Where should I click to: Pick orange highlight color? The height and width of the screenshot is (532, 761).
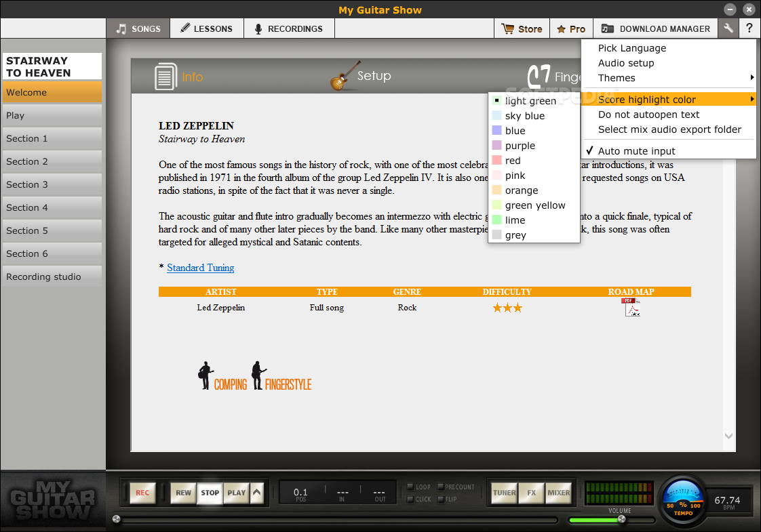(x=534, y=190)
